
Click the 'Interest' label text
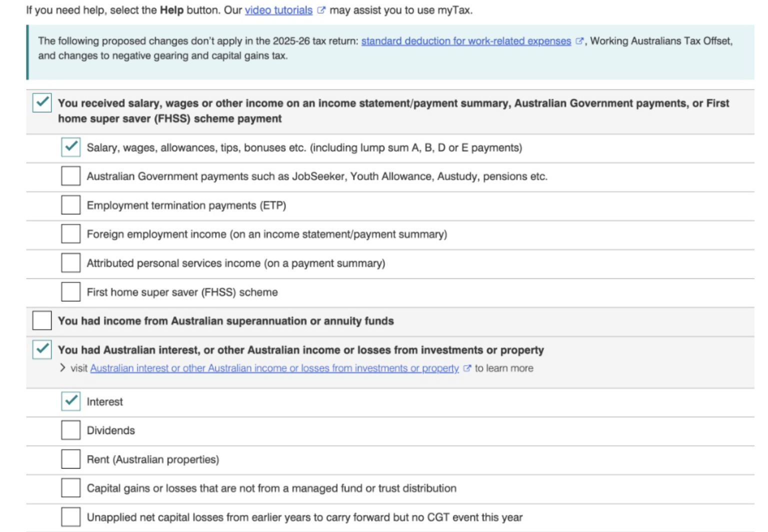coord(104,401)
